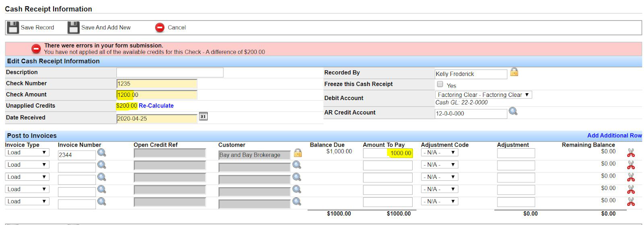Click the Open Credit Ref field in first row
This screenshot has width=644, height=225.
pos(169,153)
